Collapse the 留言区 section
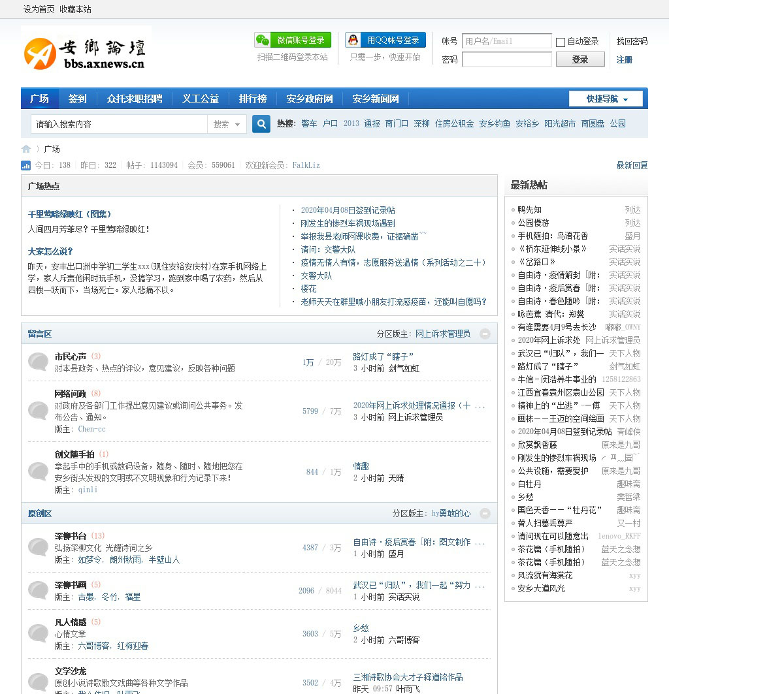 tap(485, 334)
